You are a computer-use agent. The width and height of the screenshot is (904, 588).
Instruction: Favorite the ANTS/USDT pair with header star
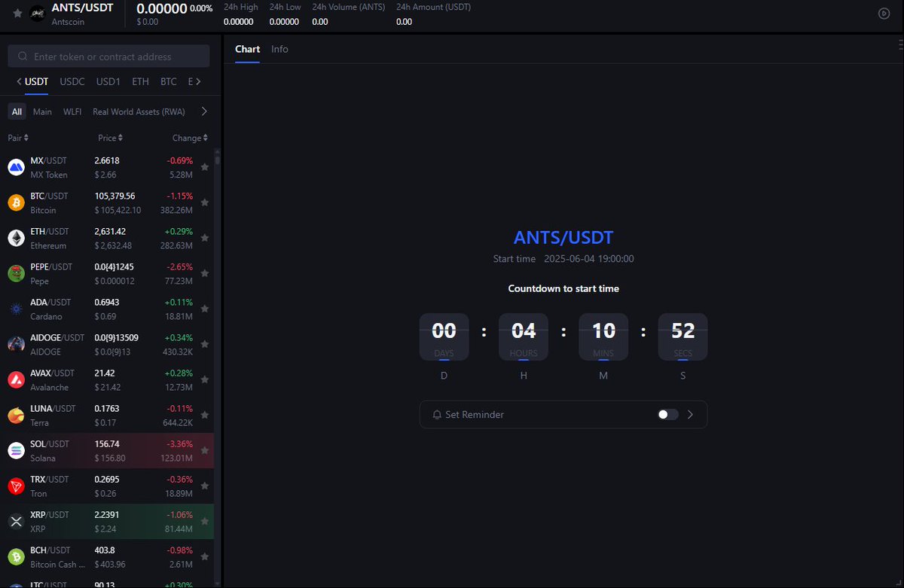pyautogui.click(x=17, y=14)
